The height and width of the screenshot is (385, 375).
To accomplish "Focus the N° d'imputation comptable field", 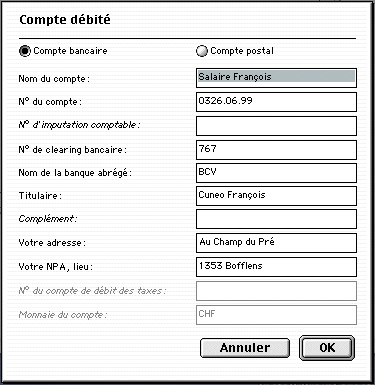I will click(x=276, y=126).
